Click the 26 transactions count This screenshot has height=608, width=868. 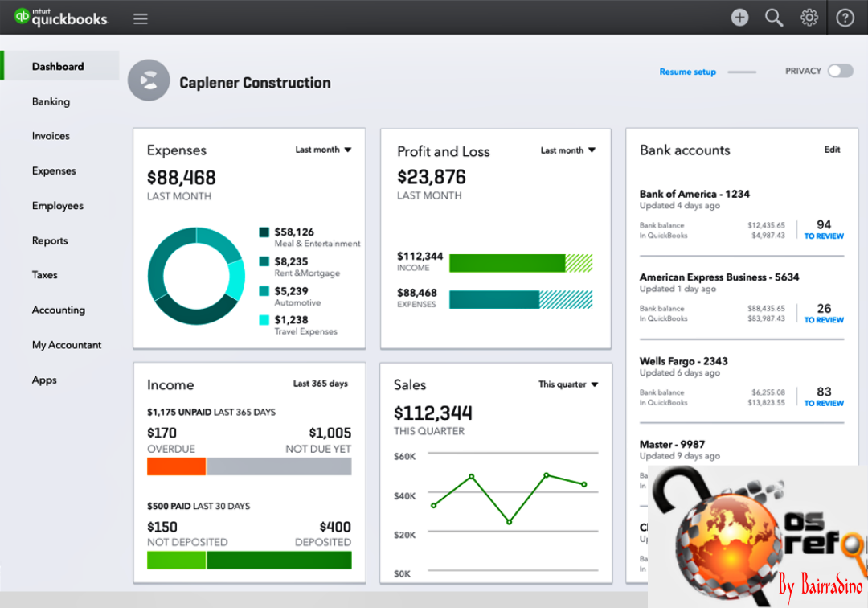tap(824, 309)
